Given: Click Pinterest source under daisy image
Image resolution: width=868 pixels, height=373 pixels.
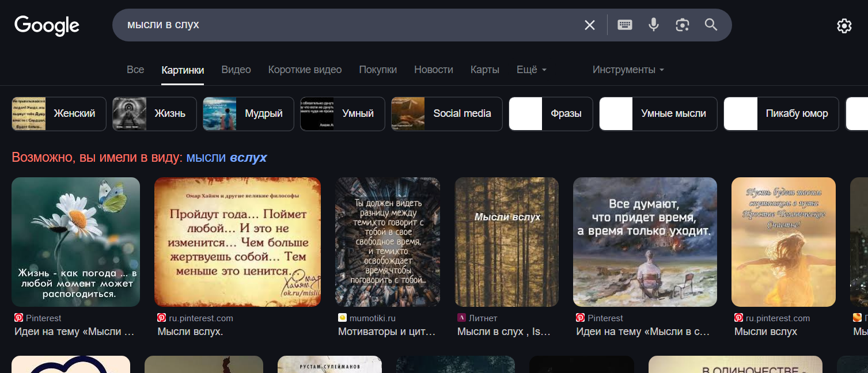Looking at the screenshot, I should pos(38,318).
